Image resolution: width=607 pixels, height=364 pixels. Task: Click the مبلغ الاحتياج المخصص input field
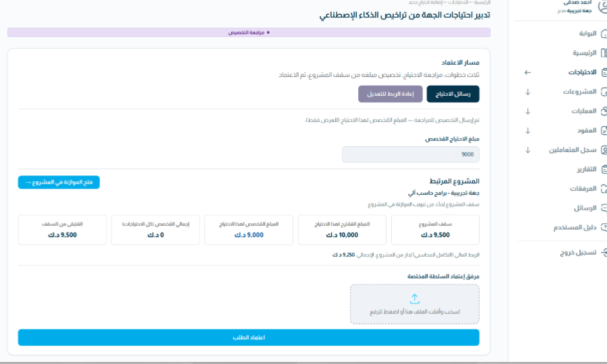click(x=410, y=154)
